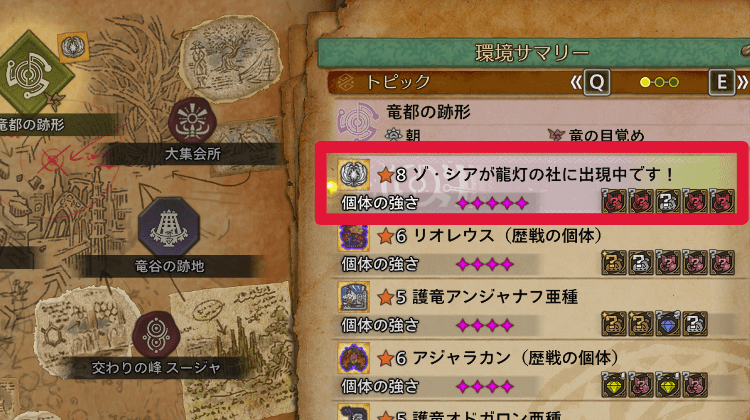This screenshot has height=420, width=750.
Task: Select the 交わりの峰 スージャ map icon
Action: [x=156, y=335]
